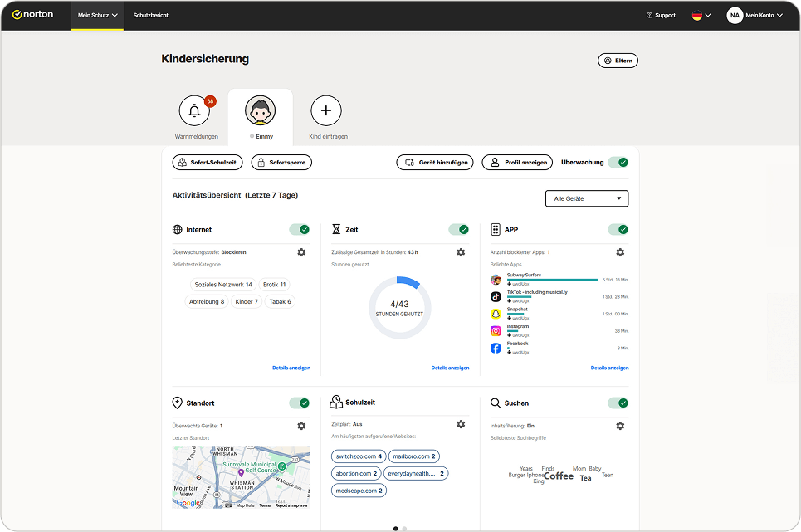Turn off the Standort toggle
This screenshot has height=532, width=801.
pyautogui.click(x=299, y=403)
